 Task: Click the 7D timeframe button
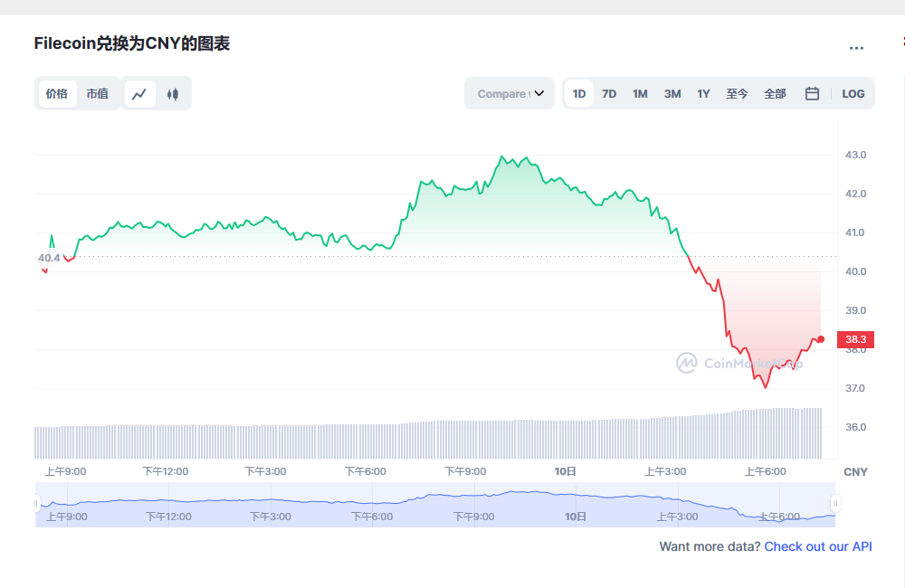(609, 93)
